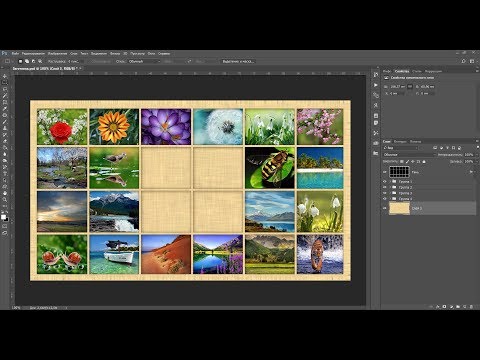Click the Subtract from selection icon
The width and height of the screenshot is (480, 360).
[x=33, y=61]
